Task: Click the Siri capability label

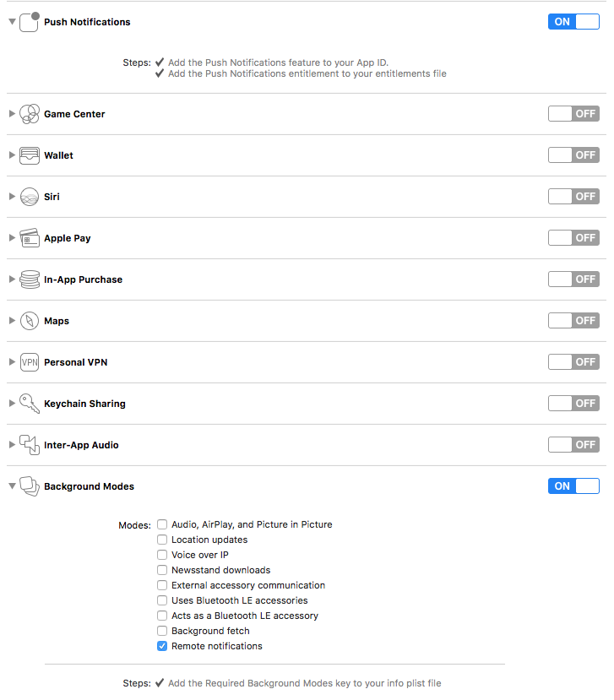Action: pos(52,197)
